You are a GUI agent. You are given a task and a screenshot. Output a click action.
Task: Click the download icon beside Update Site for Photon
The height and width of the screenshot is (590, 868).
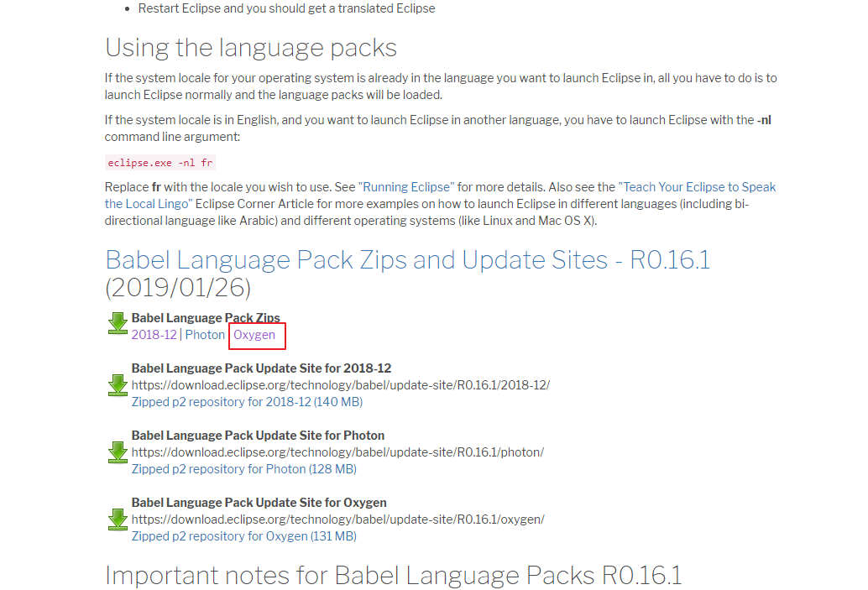click(x=118, y=452)
